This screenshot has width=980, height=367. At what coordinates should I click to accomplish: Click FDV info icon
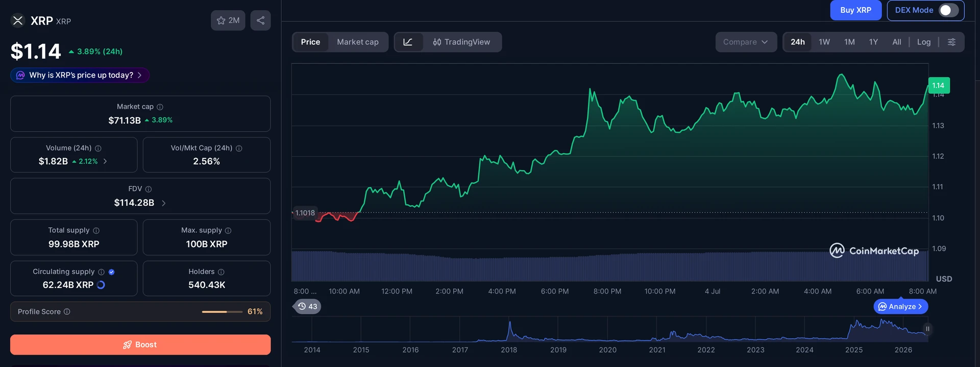[x=149, y=189]
